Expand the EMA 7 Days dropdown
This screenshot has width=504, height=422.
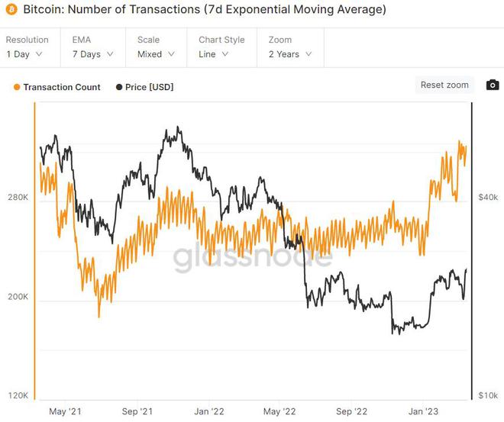tap(91, 54)
